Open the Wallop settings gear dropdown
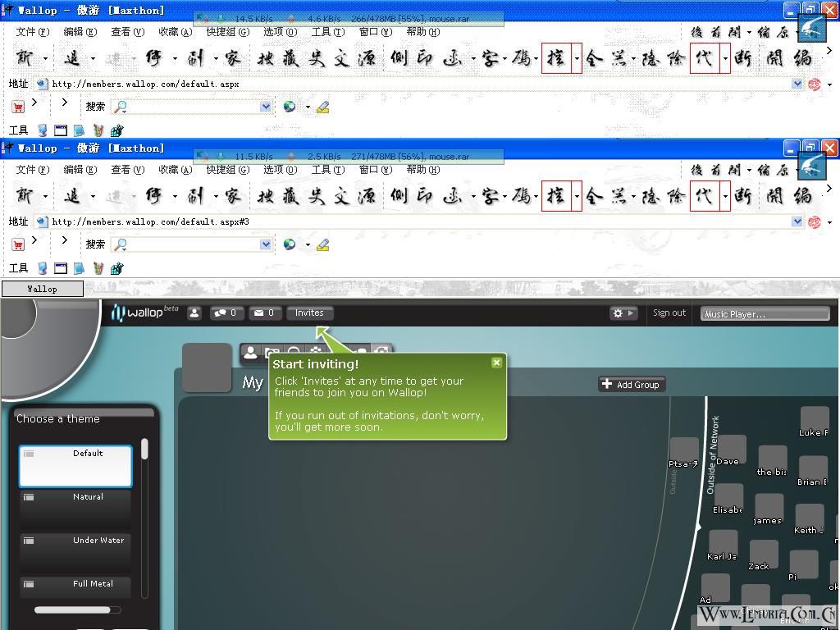The height and width of the screenshot is (630, 840). click(x=623, y=313)
